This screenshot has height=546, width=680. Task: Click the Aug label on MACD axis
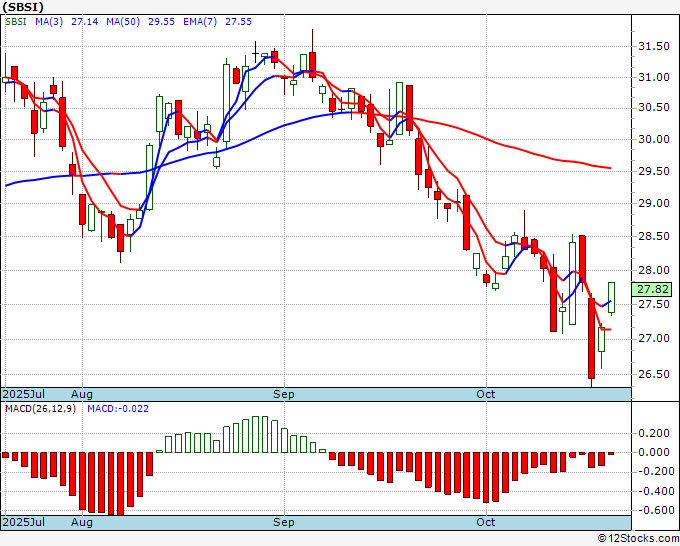(x=82, y=522)
